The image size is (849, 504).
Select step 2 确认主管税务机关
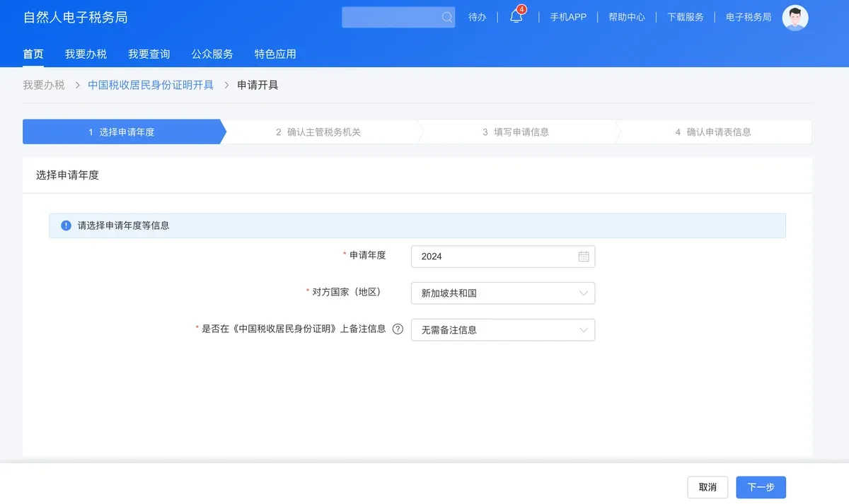point(322,131)
